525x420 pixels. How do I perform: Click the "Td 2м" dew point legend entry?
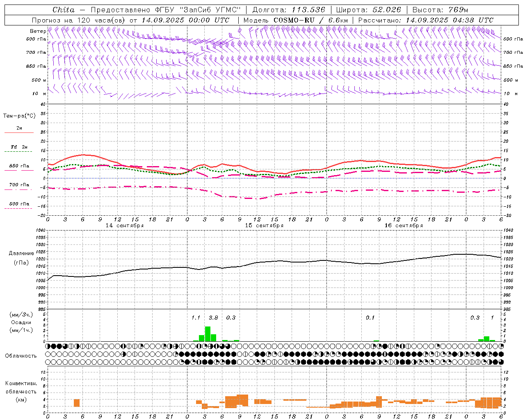(x=19, y=147)
